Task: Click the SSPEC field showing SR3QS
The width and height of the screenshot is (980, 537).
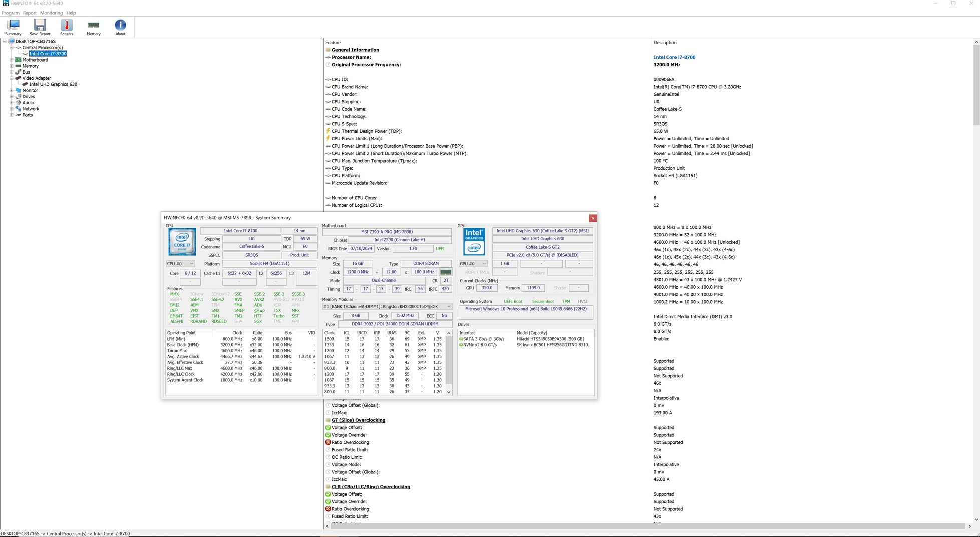Action: click(251, 255)
